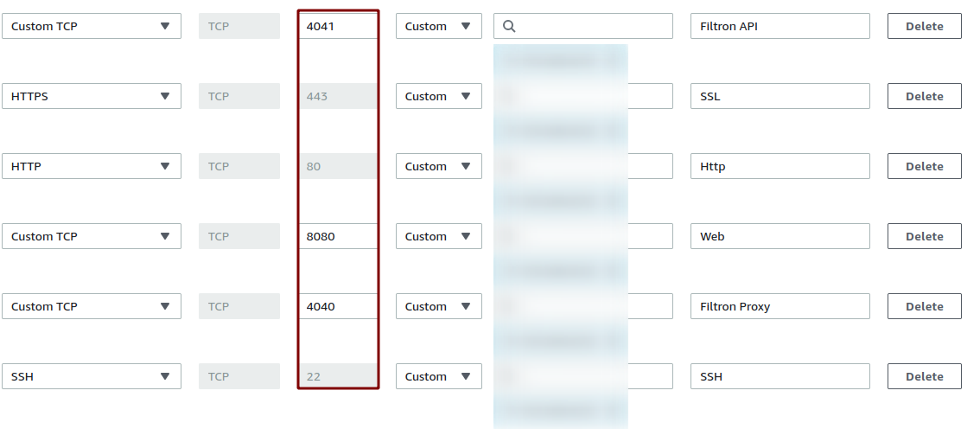Screen dimensions: 980x429
Task: Click the search magnifier icon in first row
Action: tap(509, 27)
